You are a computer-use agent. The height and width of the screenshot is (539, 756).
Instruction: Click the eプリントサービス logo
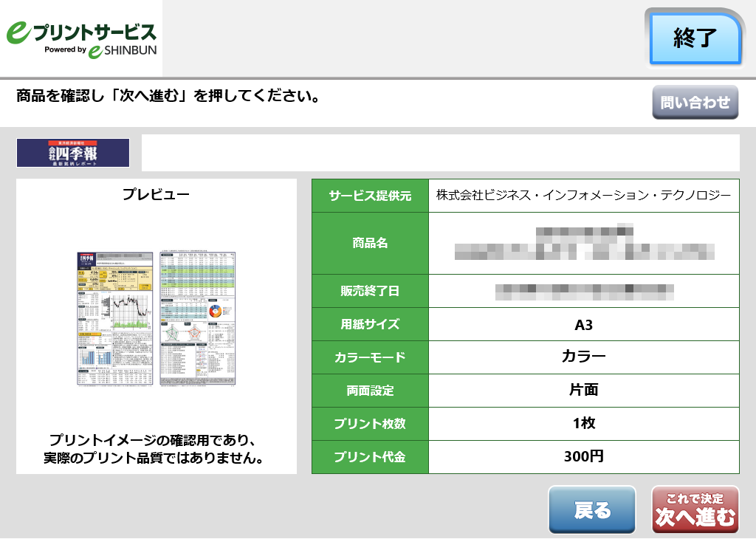click(81, 40)
